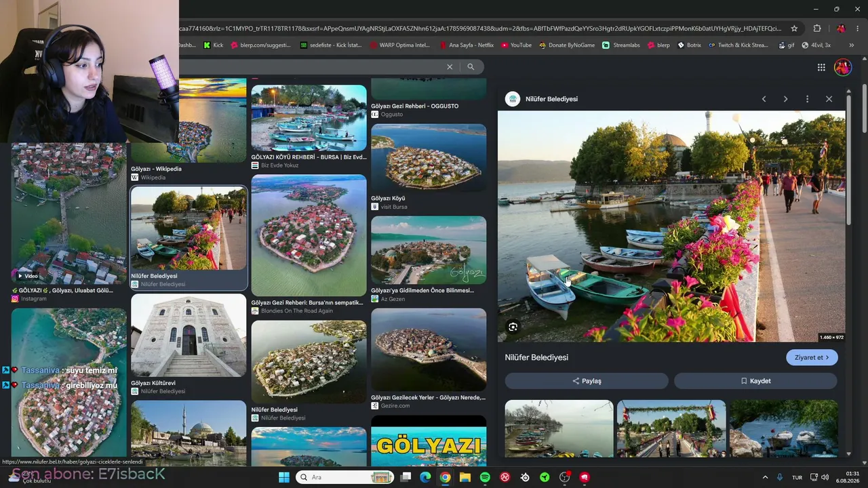
Task: Open the BURSA | Biz Evd... boats thumbnail
Action: point(309,118)
